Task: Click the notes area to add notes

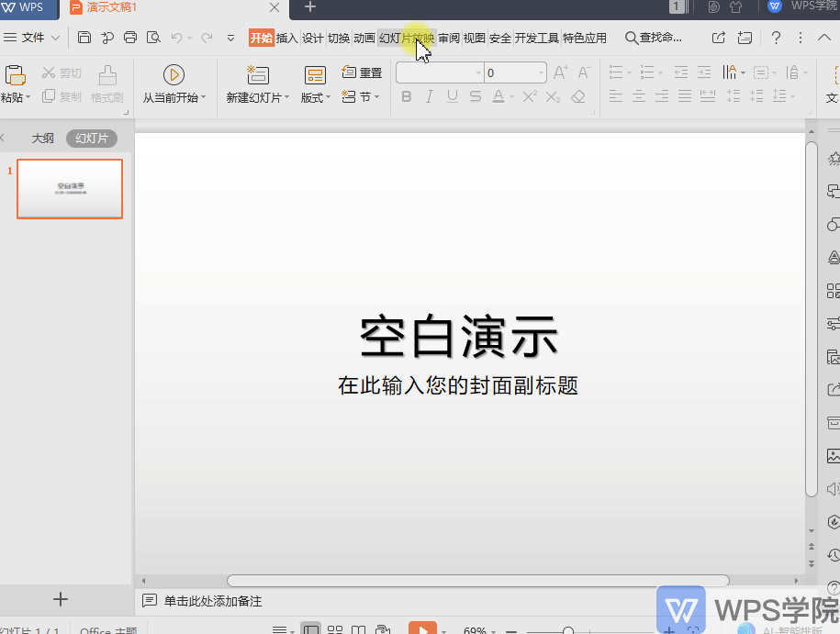Action: click(213, 601)
